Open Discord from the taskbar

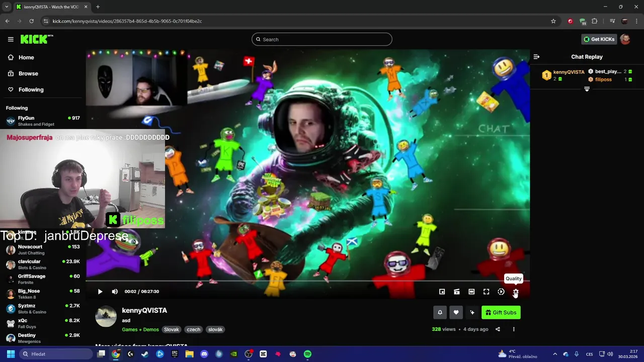[204, 354]
